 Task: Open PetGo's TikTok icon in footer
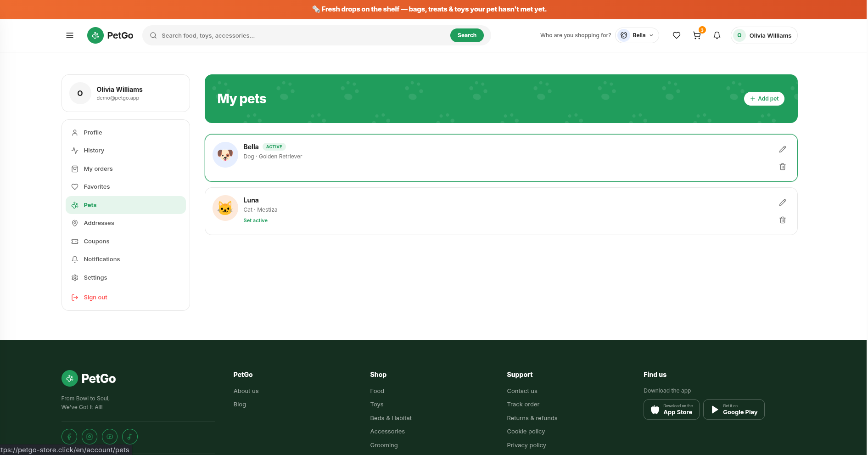(x=130, y=437)
